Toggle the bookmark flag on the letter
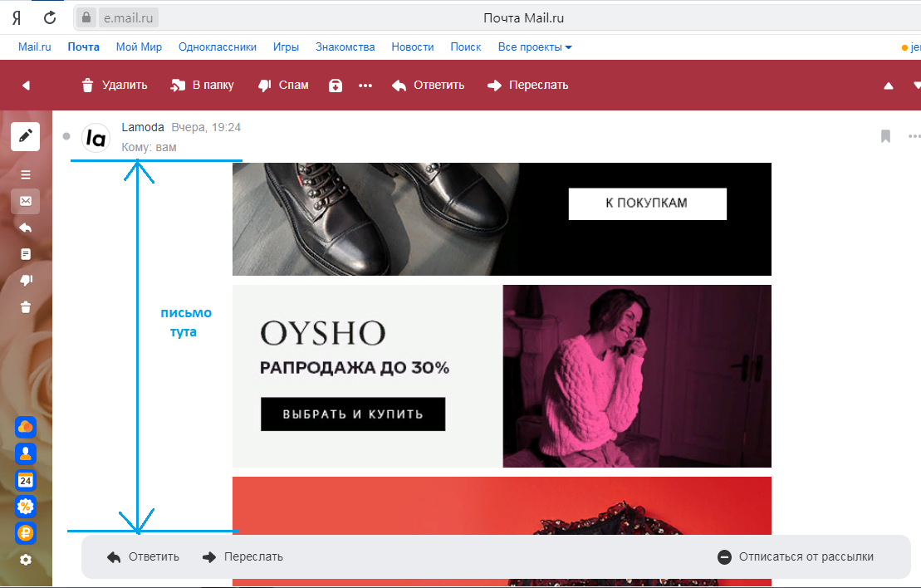Viewport: 921px width, 588px height. tap(886, 136)
